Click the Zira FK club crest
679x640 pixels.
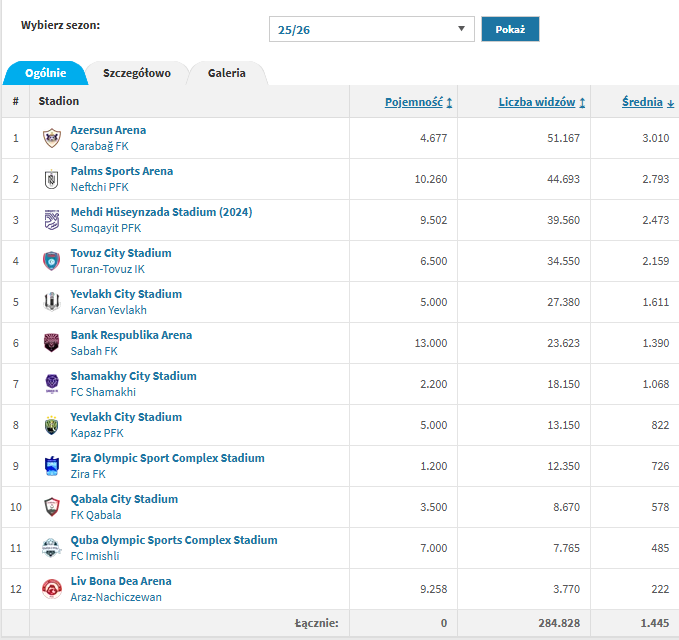tap(52, 466)
